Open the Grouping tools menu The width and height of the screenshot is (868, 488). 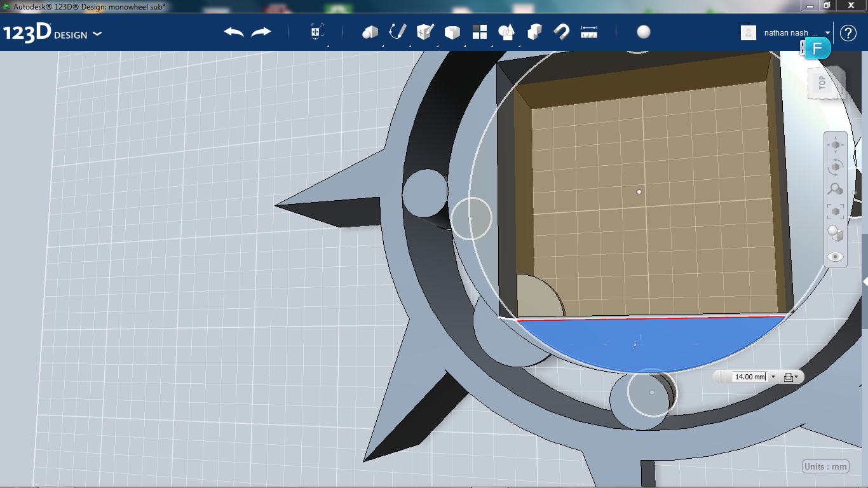[506, 32]
